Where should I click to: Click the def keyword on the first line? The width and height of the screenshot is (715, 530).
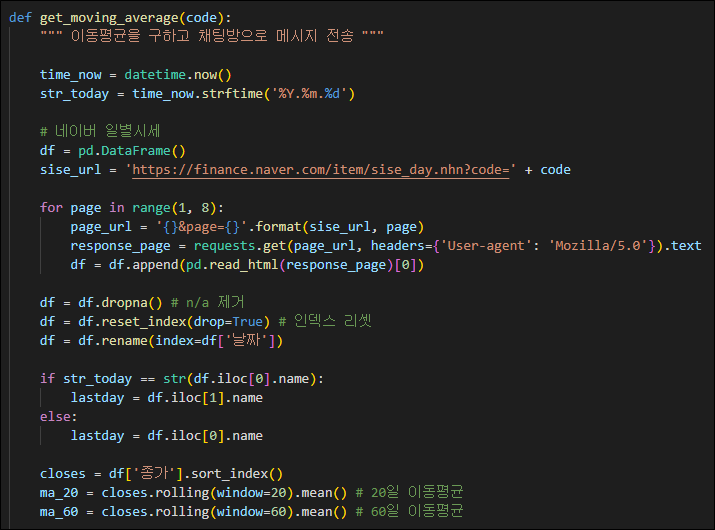[21, 18]
